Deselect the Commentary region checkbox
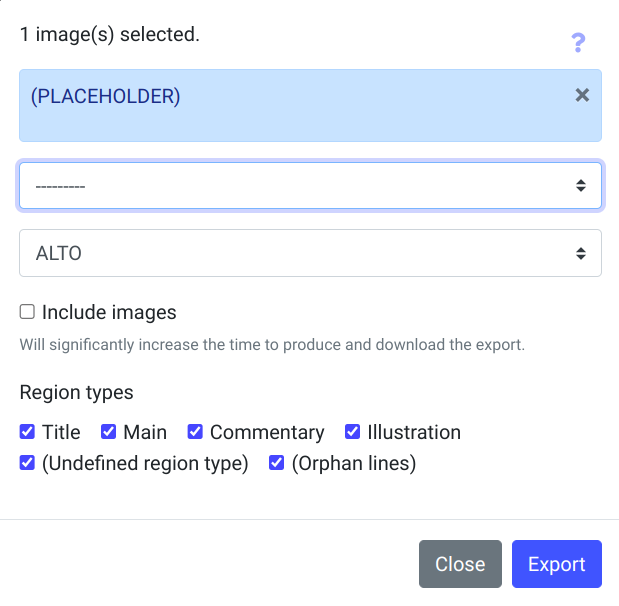The height and width of the screenshot is (606, 619). (195, 432)
